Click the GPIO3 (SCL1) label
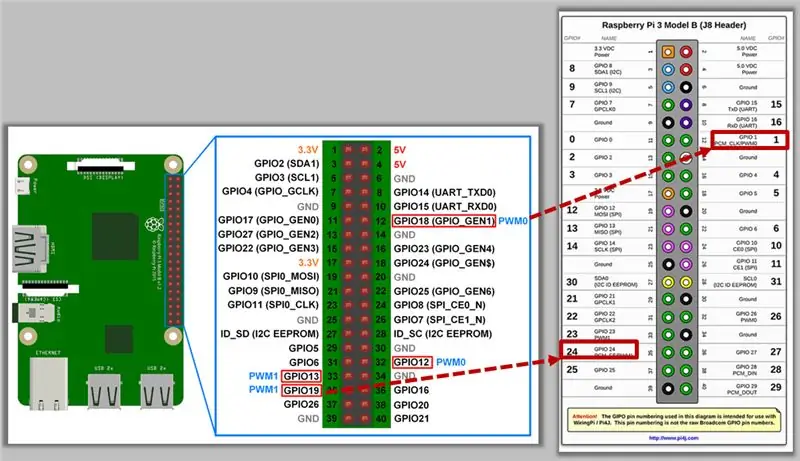The width and height of the screenshot is (800, 461). [287, 178]
